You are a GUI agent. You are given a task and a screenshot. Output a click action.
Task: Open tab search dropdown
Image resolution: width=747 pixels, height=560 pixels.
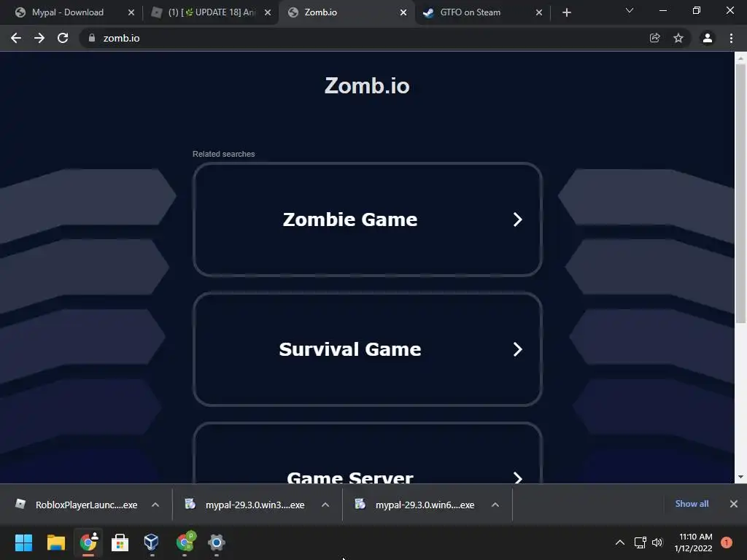point(630,10)
